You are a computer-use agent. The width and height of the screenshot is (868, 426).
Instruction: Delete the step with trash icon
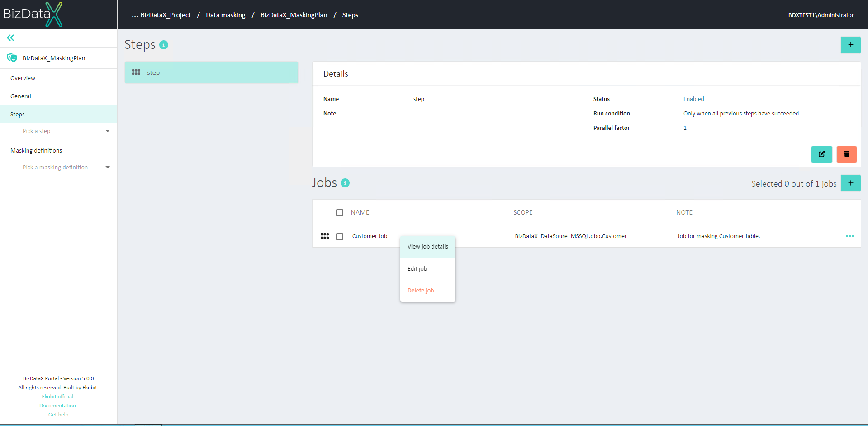point(846,154)
